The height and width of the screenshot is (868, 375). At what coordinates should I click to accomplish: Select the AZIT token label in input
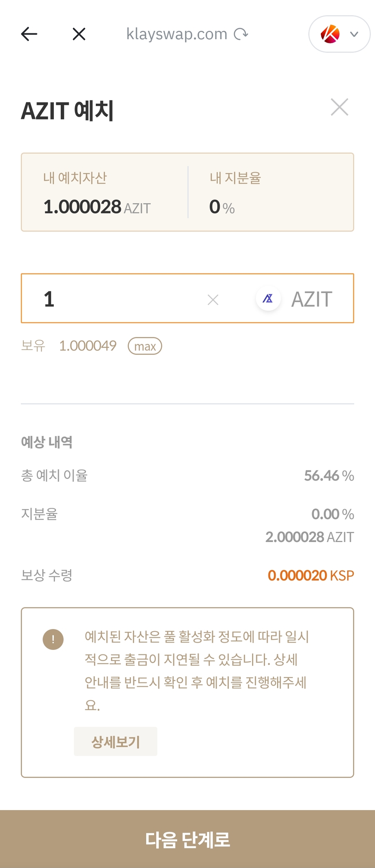point(312,299)
